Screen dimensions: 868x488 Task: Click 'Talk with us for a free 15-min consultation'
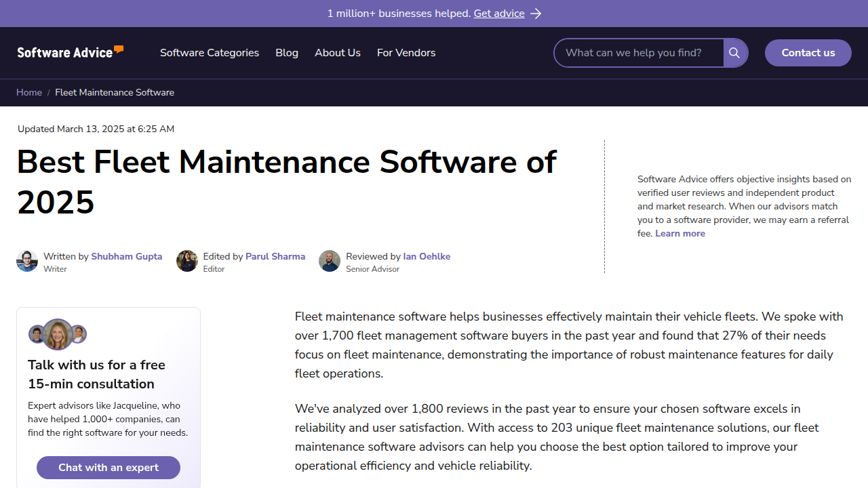96,374
